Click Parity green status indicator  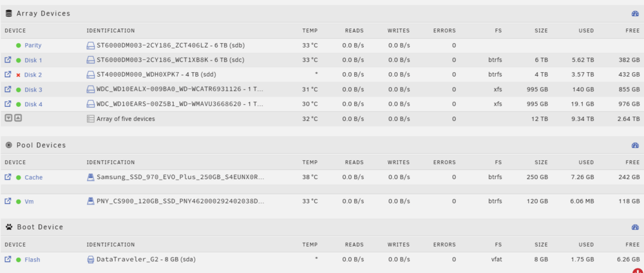click(19, 46)
